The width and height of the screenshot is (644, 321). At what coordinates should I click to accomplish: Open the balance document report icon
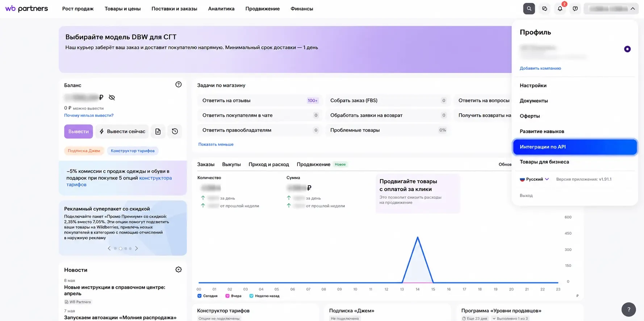(158, 131)
